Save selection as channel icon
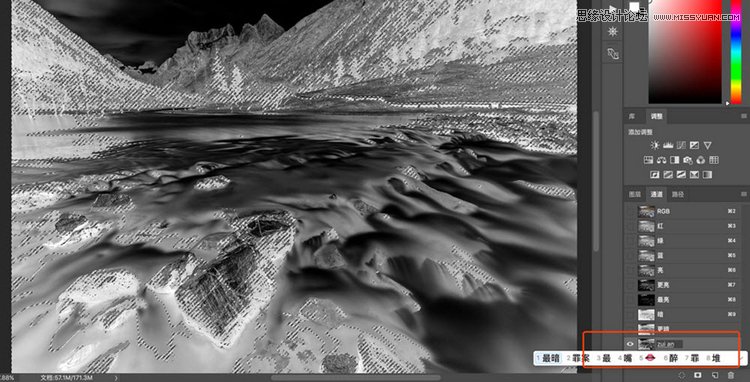Viewport: 750px width, 382px height. click(x=698, y=375)
